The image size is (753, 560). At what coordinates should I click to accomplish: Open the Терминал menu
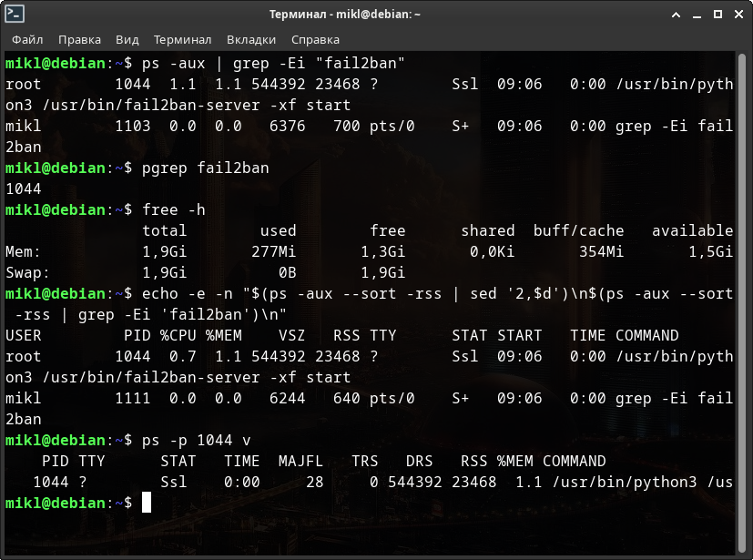182,40
